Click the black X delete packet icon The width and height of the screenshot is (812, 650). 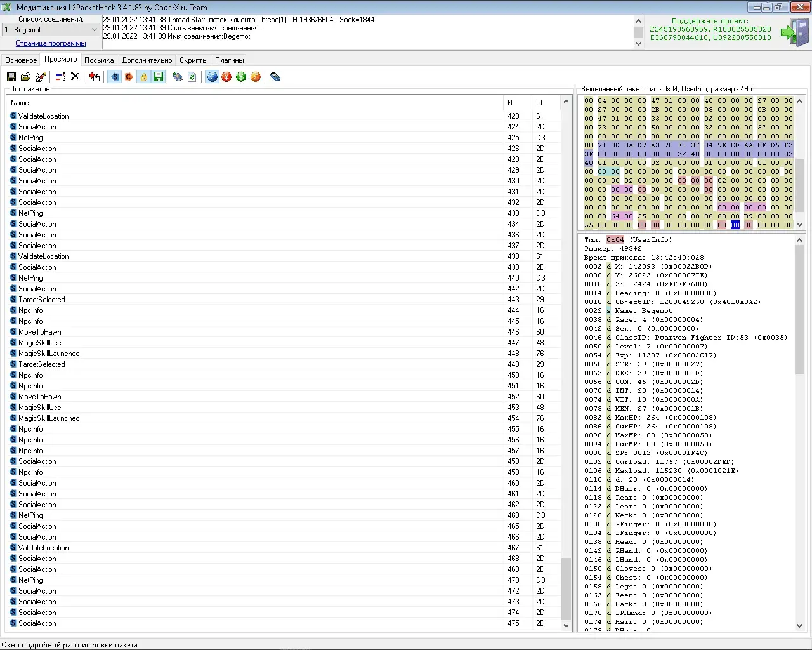[75, 77]
